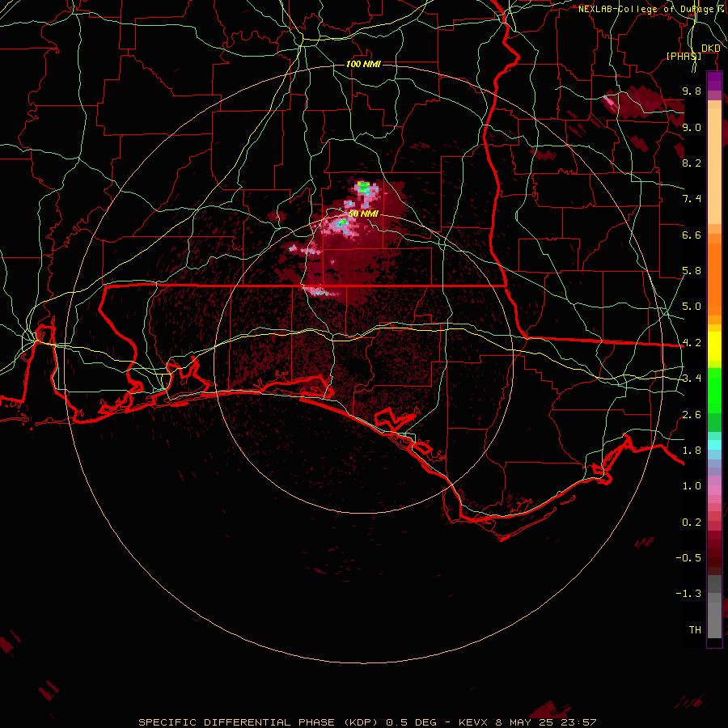Click the TH threshold label
Screen dimensions: 728x728
(695, 630)
